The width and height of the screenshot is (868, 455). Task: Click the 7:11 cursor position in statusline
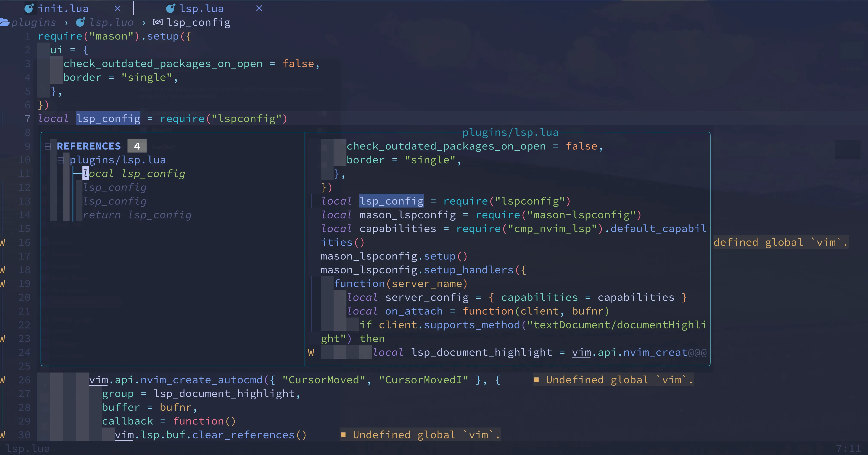(848, 449)
